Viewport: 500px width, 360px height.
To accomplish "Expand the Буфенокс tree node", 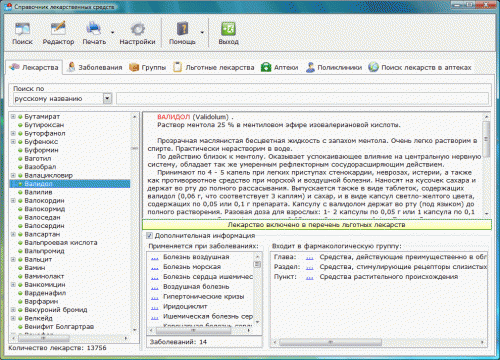I will click(13, 142).
